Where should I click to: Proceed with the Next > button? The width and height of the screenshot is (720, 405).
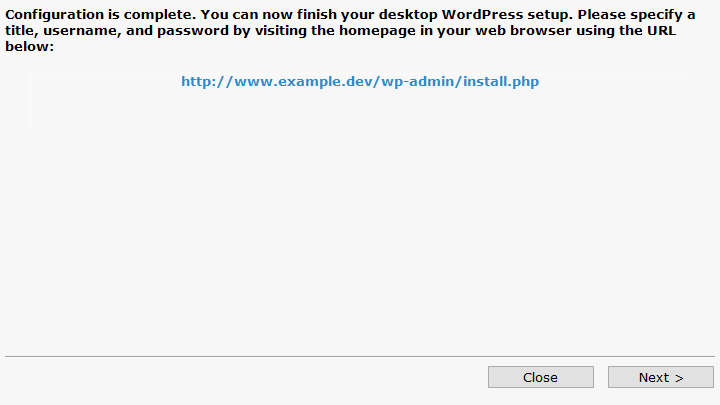tap(661, 377)
